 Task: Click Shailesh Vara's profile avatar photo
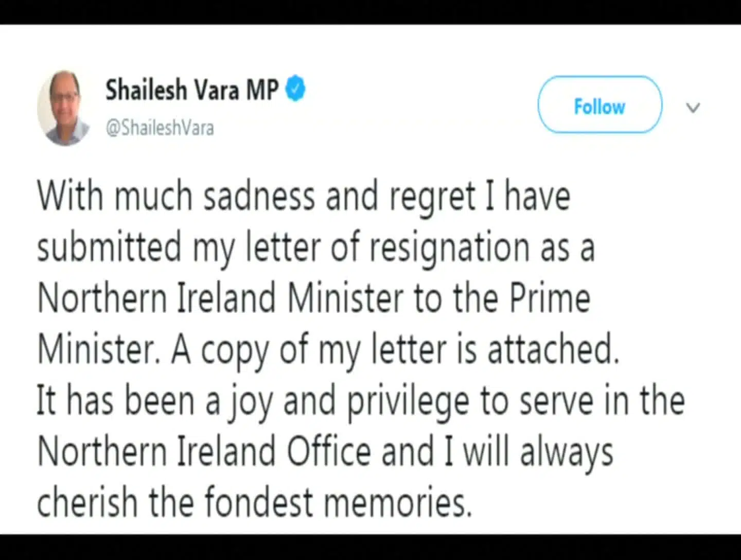pyautogui.click(x=64, y=108)
